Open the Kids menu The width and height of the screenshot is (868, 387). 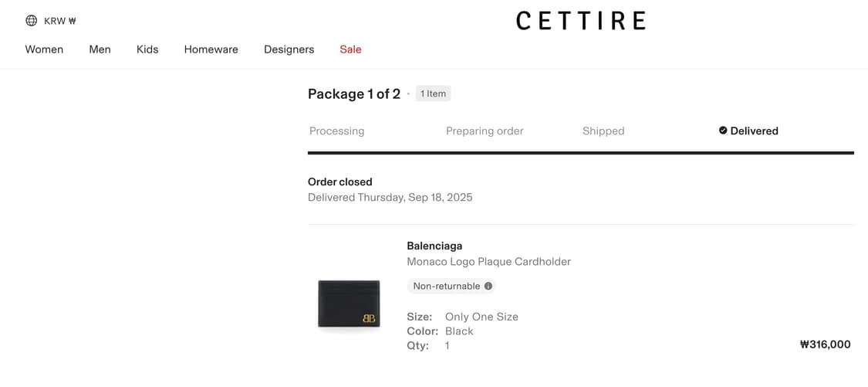pos(147,49)
